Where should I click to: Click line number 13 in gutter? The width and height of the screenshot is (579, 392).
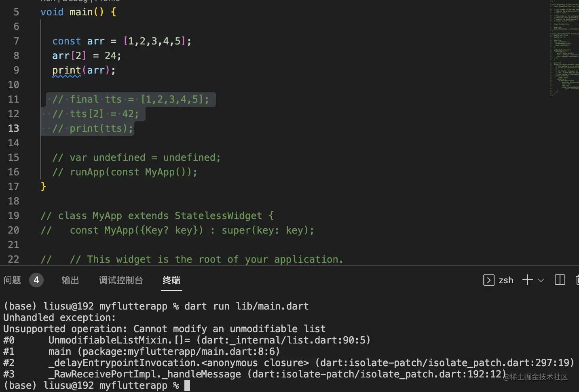[13, 128]
